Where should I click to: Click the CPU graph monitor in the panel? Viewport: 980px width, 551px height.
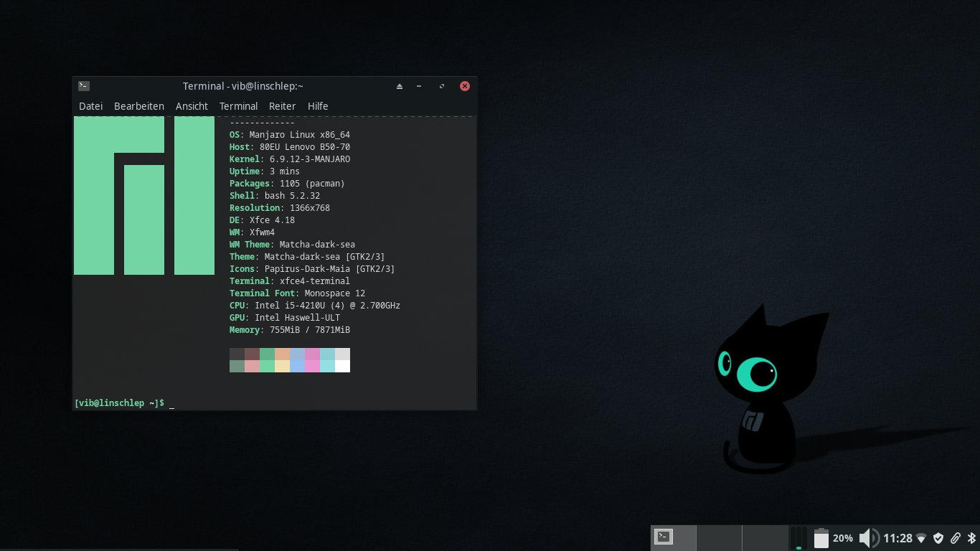(x=798, y=538)
